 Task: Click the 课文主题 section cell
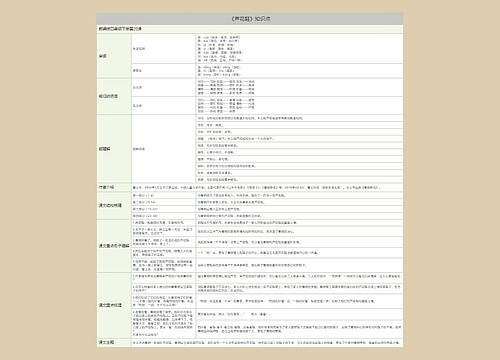(x=114, y=342)
